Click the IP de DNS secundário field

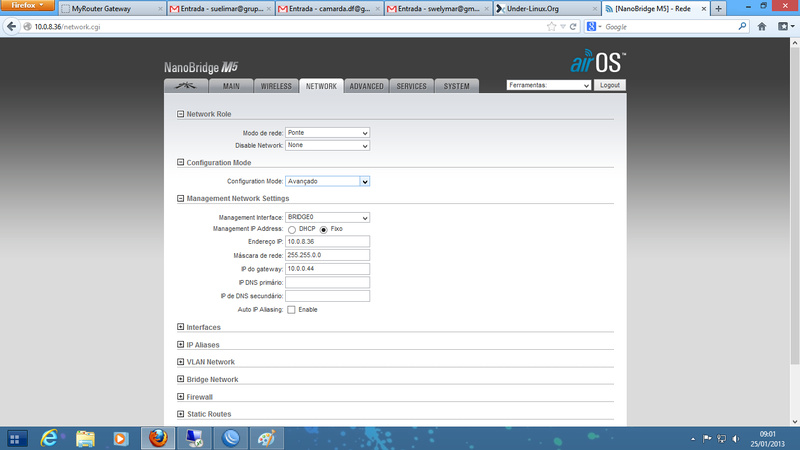(x=327, y=296)
